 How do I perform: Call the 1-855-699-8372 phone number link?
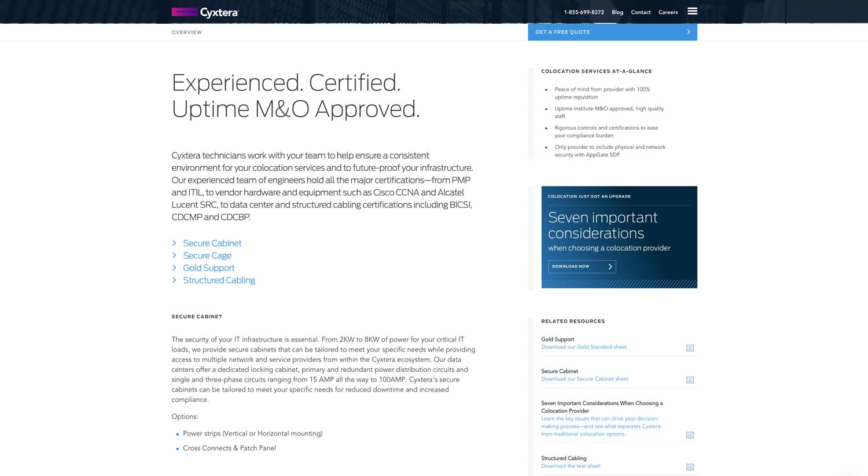(584, 12)
